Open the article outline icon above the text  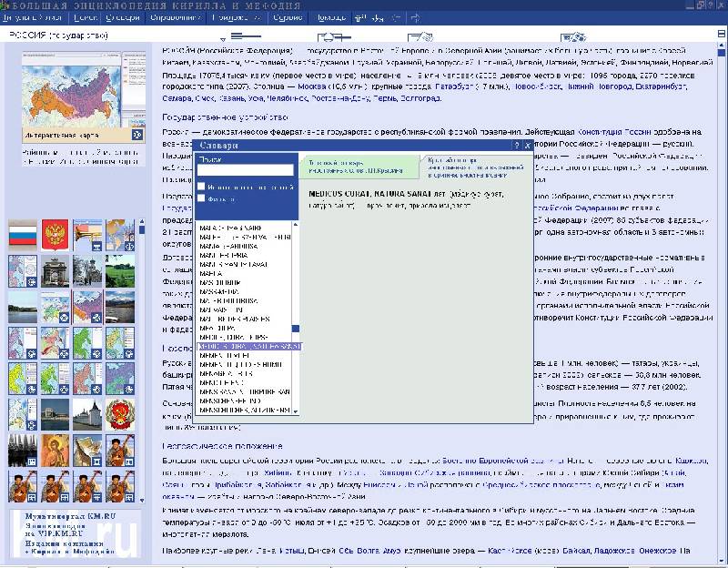(246, 35)
